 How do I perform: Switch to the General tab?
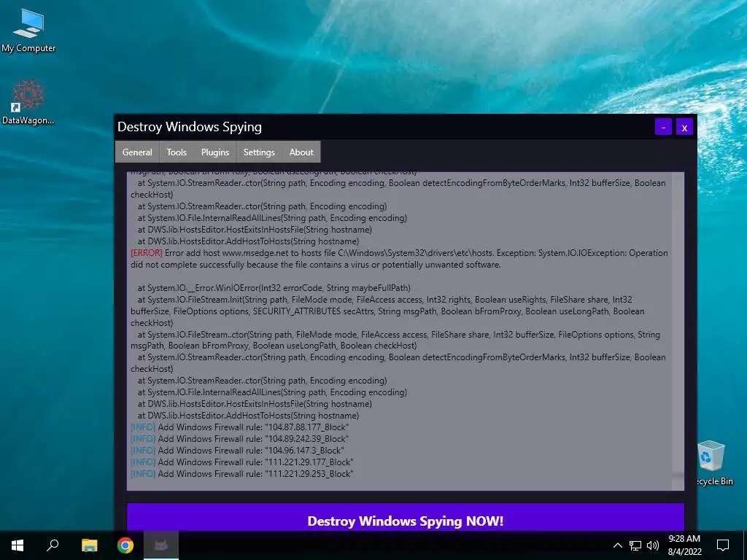[x=137, y=152]
